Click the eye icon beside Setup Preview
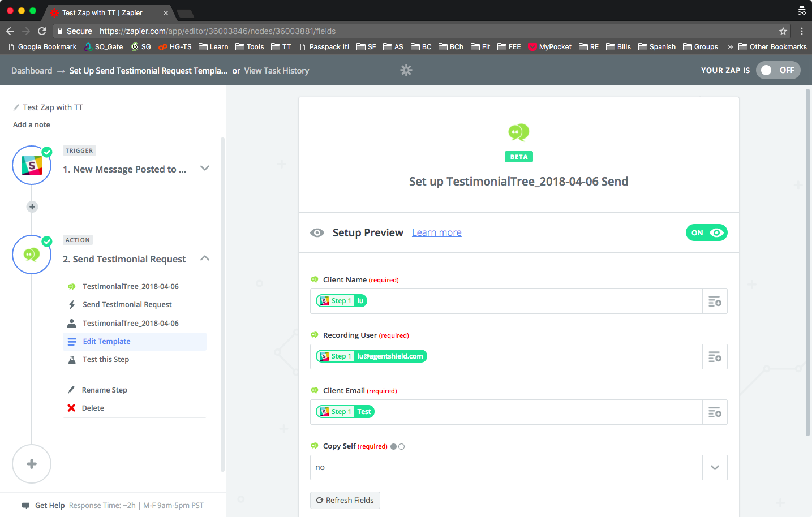 [317, 233]
